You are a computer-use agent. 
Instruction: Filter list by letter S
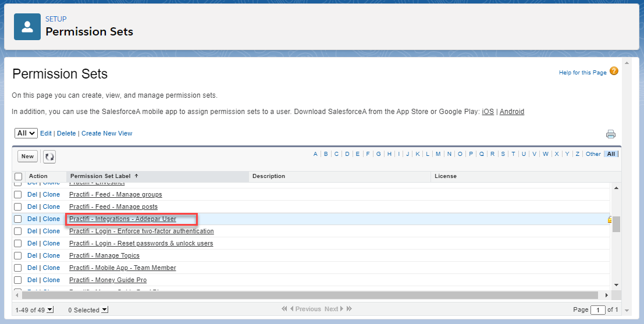click(503, 154)
